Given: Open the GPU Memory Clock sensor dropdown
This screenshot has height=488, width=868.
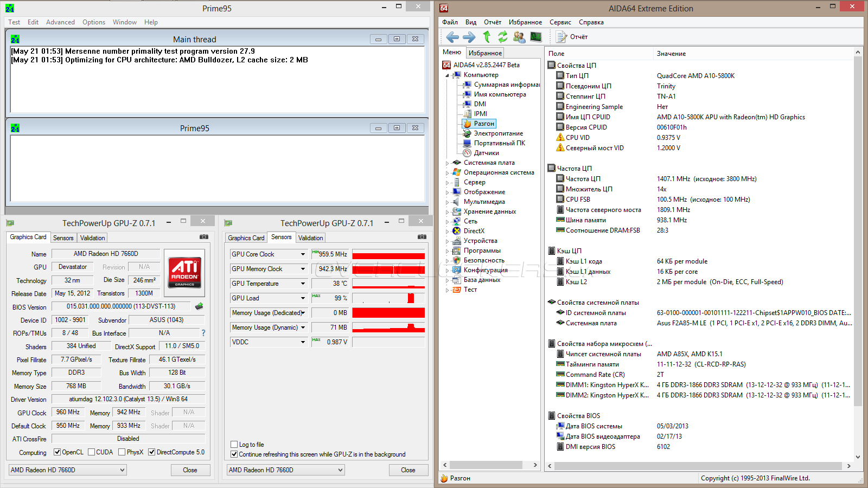Looking at the screenshot, I should click(x=303, y=269).
